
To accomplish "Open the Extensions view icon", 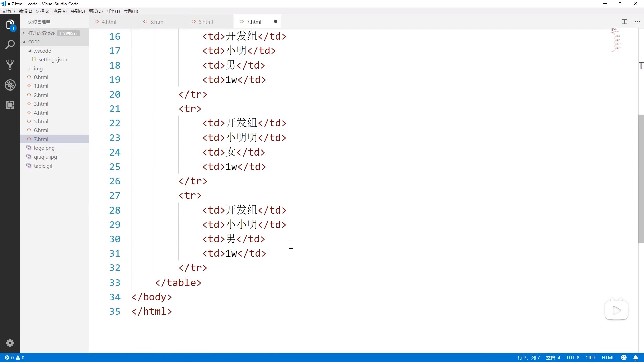I will [10, 105].
